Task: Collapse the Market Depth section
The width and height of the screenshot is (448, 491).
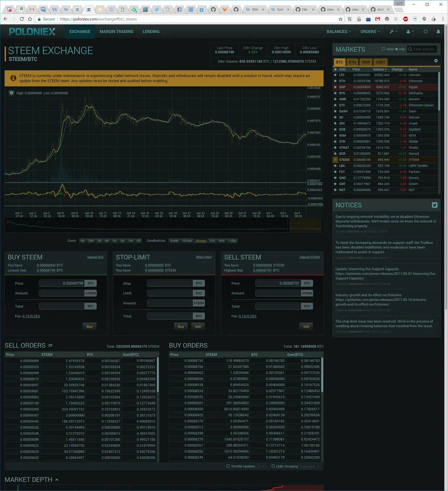Action: coord(57,480)
